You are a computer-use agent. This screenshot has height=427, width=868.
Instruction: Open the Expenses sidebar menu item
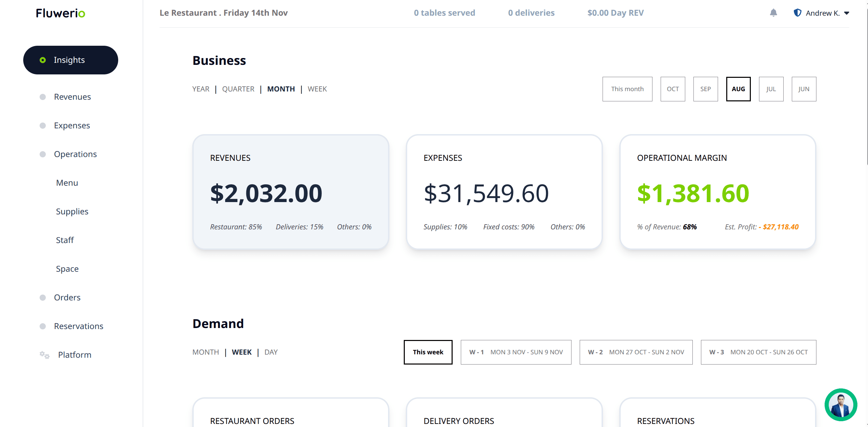click(72, 126)
